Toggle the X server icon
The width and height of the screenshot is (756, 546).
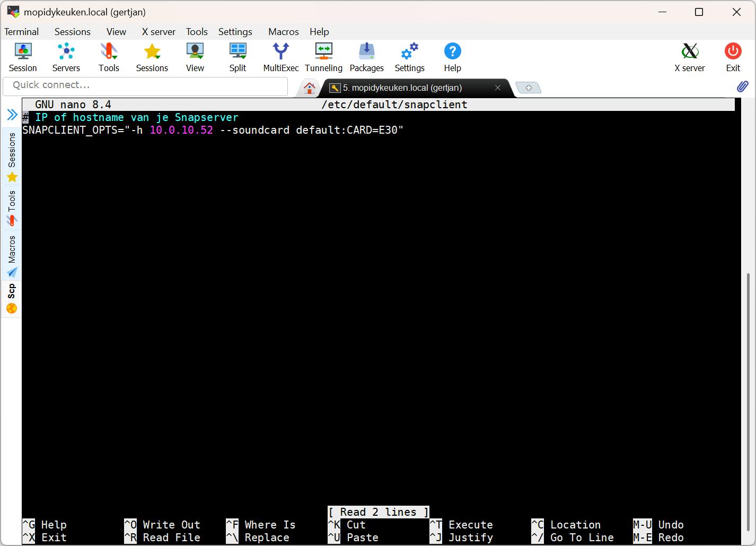point(690,57)
